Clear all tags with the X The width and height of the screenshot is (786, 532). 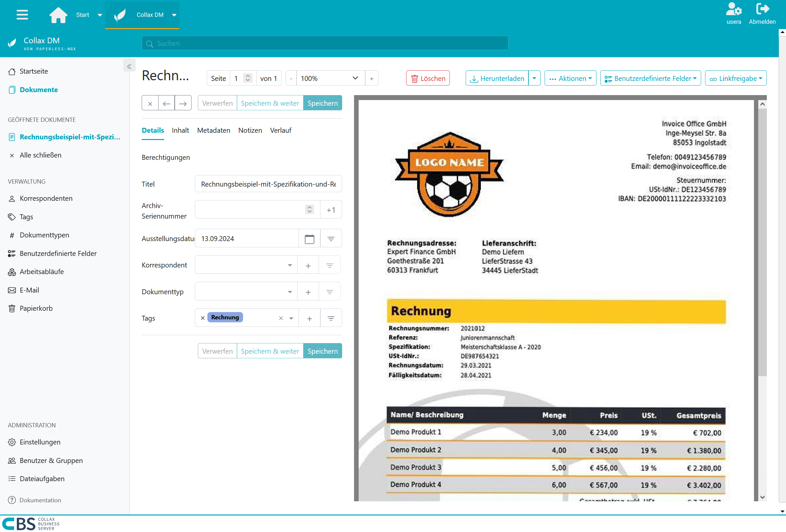pyautogui.click(x=281, y=318)
